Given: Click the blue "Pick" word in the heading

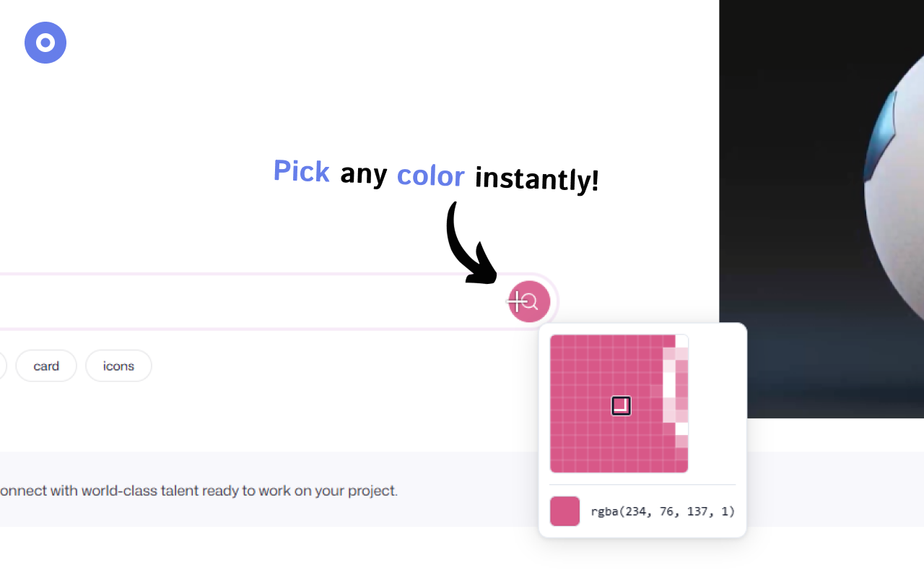Looking at the screenshot, I should coord(301,171).
